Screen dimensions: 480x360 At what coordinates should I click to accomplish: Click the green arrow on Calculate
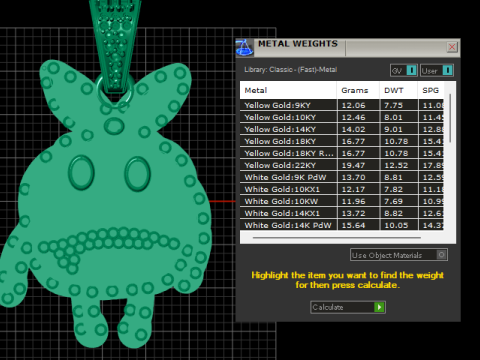click(379, 307)
